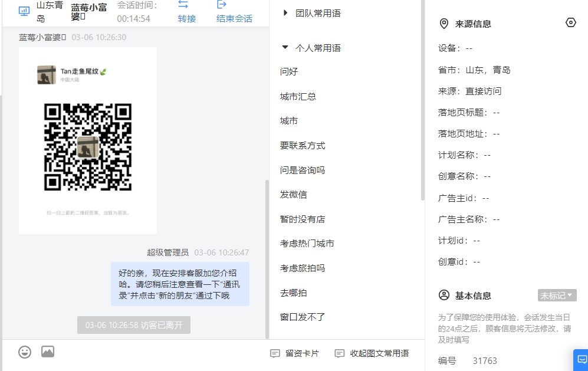Click the 蓝莓小富婆 message sender timestamp line
Screen dimensions: 588x371
[73, 38]
